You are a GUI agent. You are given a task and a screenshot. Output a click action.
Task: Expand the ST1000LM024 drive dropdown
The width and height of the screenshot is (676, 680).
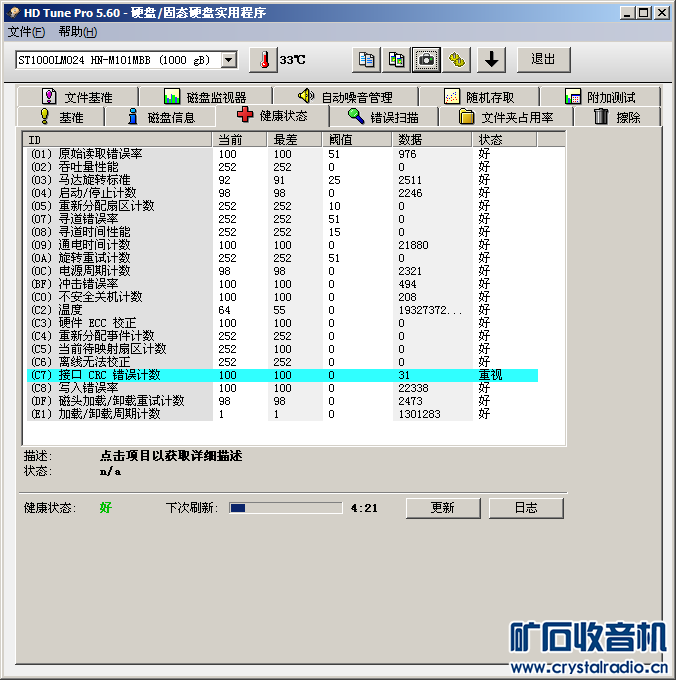tap(229, 59)
